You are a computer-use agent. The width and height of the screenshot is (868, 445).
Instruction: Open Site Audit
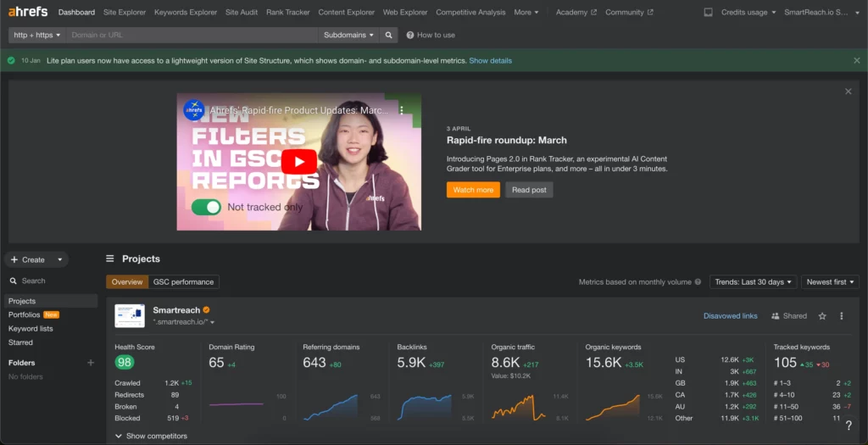(x=242, y=12)
